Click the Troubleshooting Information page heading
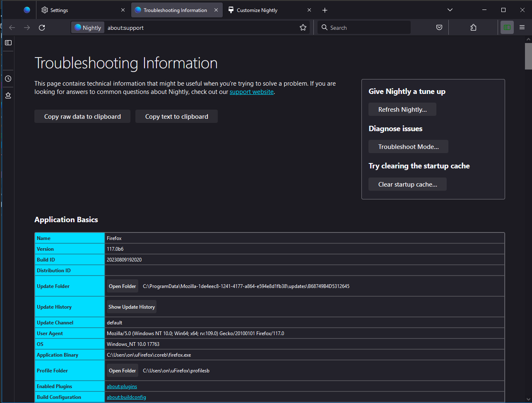 coord(126,63)
